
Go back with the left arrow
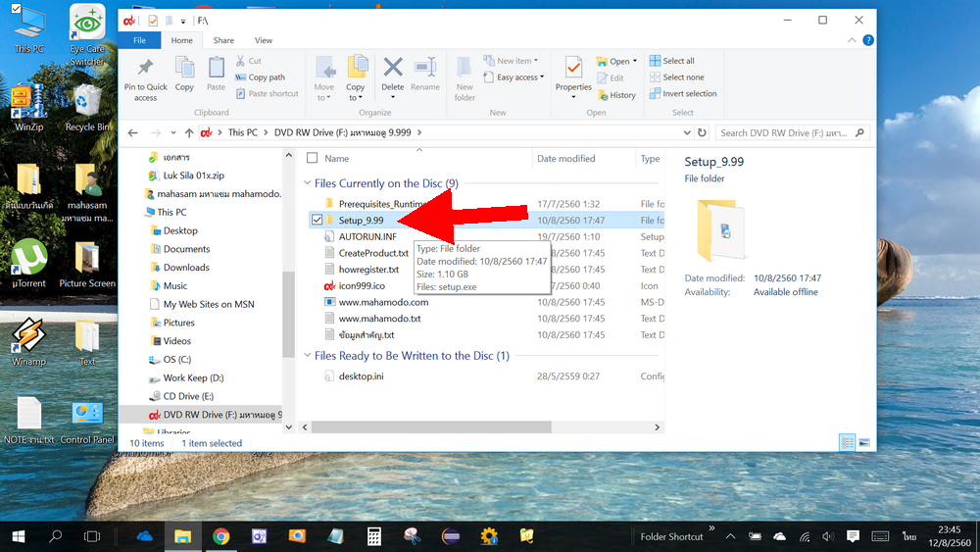tap(132, 132)
